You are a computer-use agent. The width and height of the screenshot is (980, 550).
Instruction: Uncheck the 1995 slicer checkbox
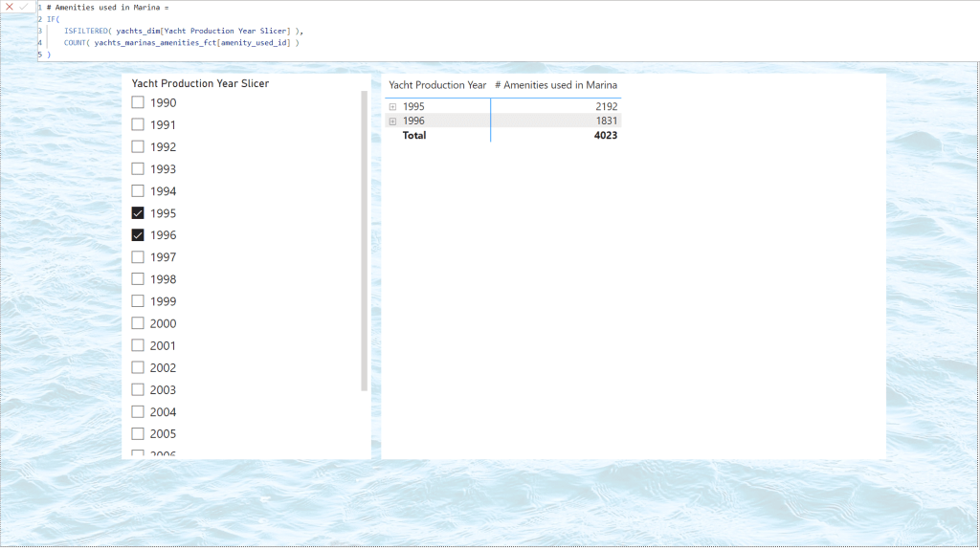(138, 213)
